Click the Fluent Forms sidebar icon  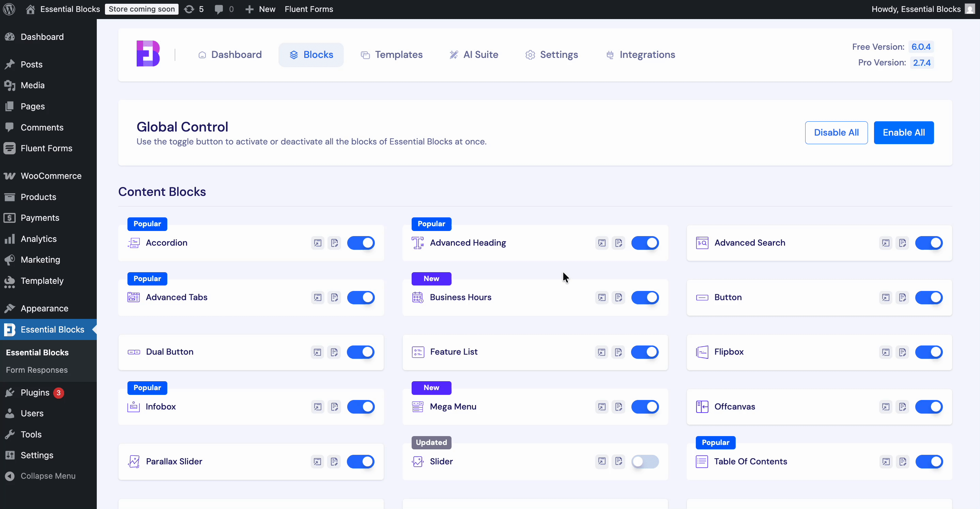pos(10,148)
